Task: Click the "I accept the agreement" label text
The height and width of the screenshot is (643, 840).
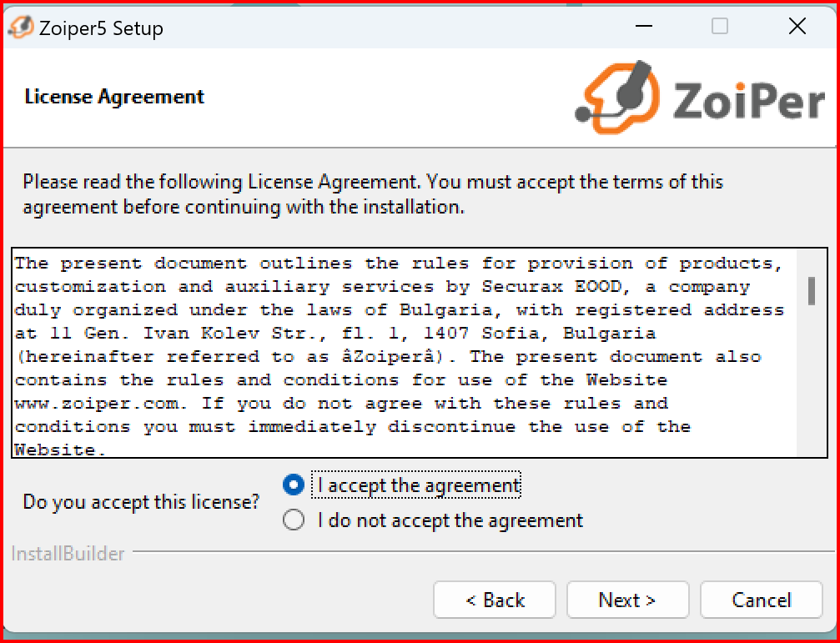Action: [x=419, y=485]
